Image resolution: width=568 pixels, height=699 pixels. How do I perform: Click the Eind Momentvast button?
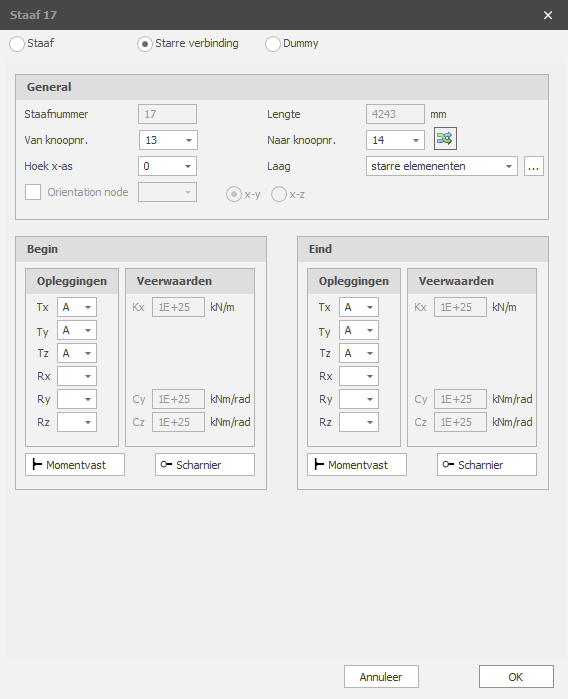click(357, 465)
